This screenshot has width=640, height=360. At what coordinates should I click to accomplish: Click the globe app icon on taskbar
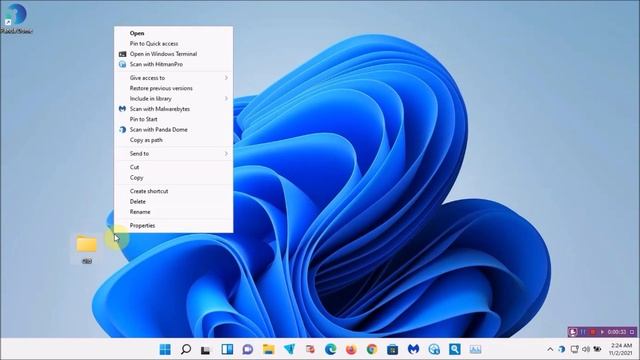click(x=434, y=349)
